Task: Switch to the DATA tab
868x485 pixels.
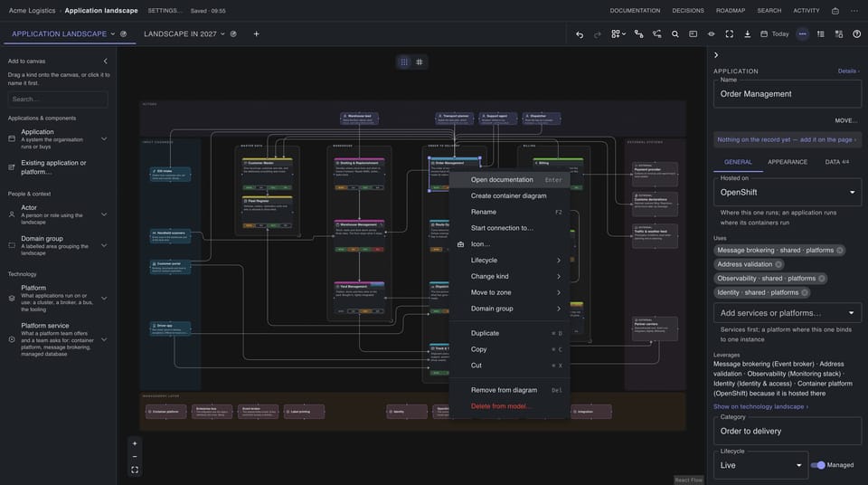Action: pyautogui.click(x=836, y=162)
